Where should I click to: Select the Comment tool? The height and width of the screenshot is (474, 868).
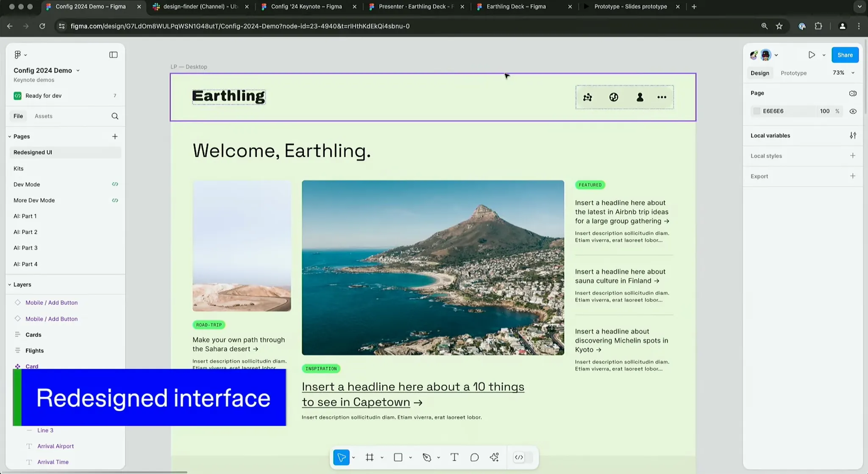coord(474,457)
